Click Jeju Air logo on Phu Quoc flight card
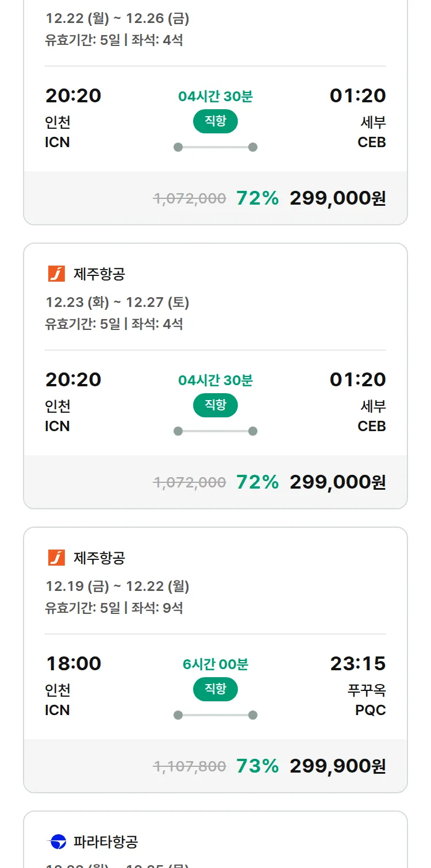 coord(56,558)
